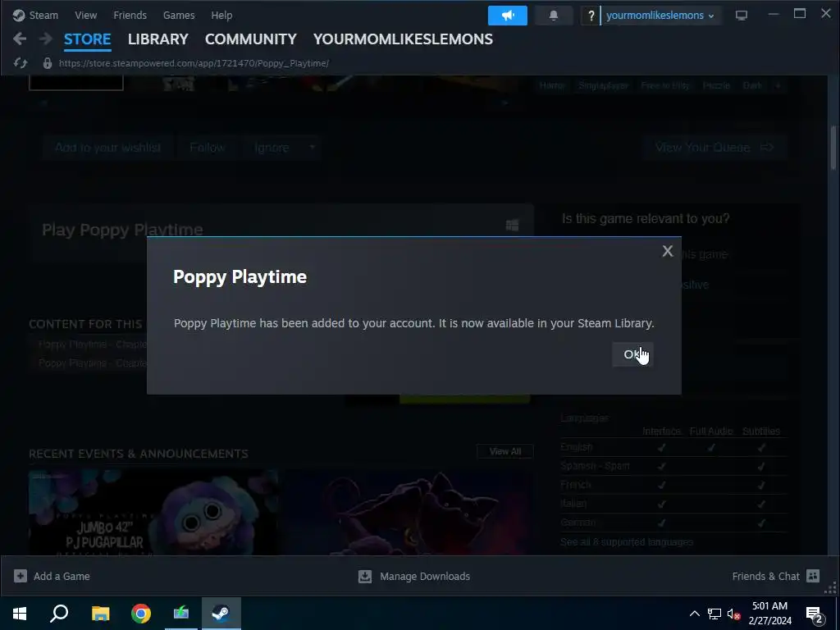This screenshot has width=840, height=630.
Task: Open Friends & Chat grid icon
Action: (813, 576)
